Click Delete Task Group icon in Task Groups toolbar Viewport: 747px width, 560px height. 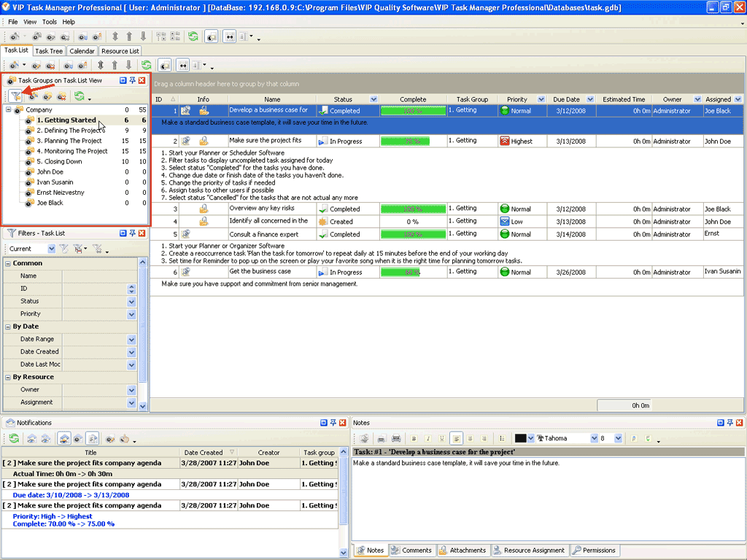coord(61,96)
